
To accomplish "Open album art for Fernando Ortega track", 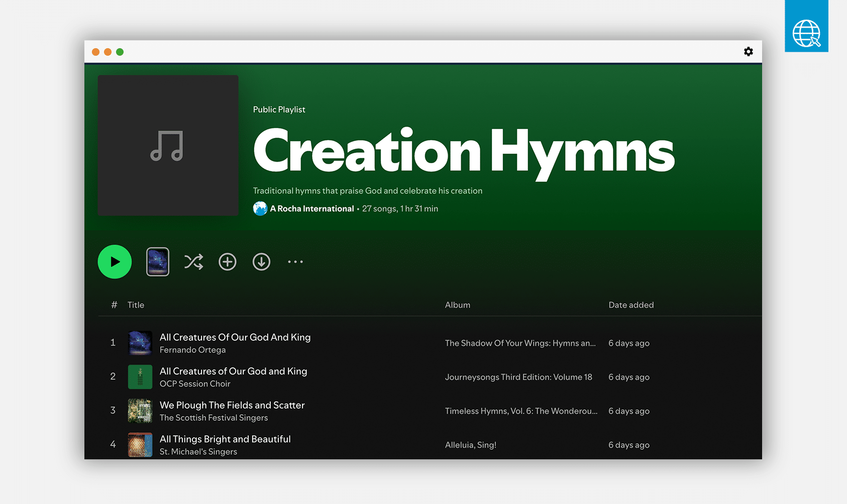I will pos(140,343).
